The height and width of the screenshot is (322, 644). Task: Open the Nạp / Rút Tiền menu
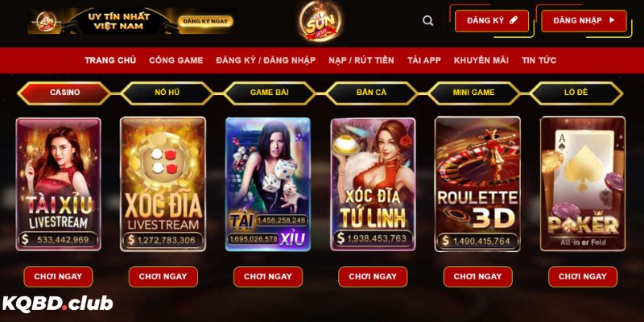coord(361,60)
